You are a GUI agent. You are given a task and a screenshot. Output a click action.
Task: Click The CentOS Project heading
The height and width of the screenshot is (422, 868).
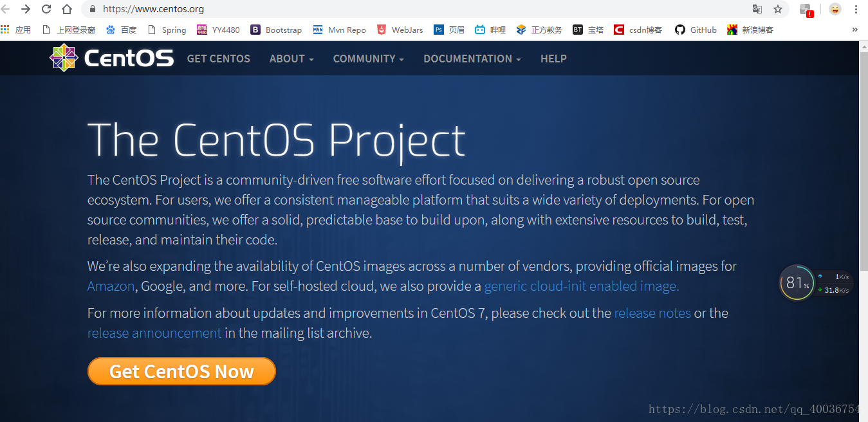[276, 140]
